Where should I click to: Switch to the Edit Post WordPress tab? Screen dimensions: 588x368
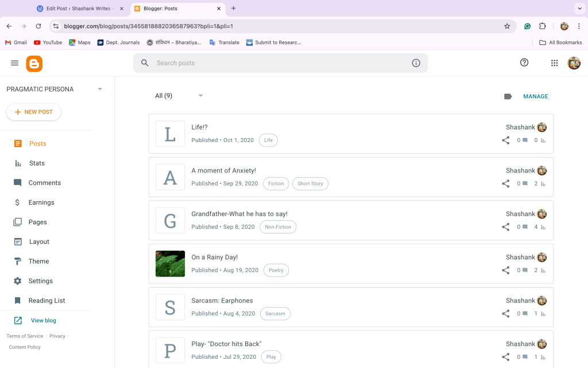tap(79, 9)
